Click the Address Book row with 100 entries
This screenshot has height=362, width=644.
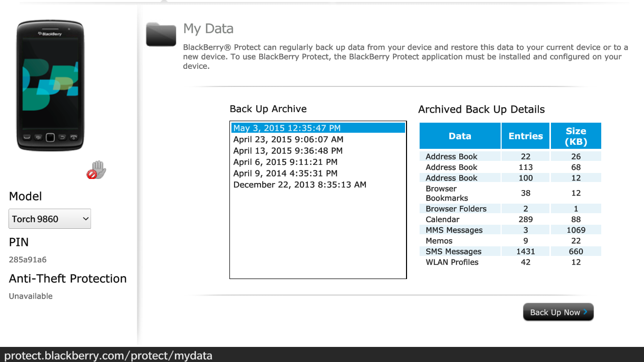[x=510, y=177]
